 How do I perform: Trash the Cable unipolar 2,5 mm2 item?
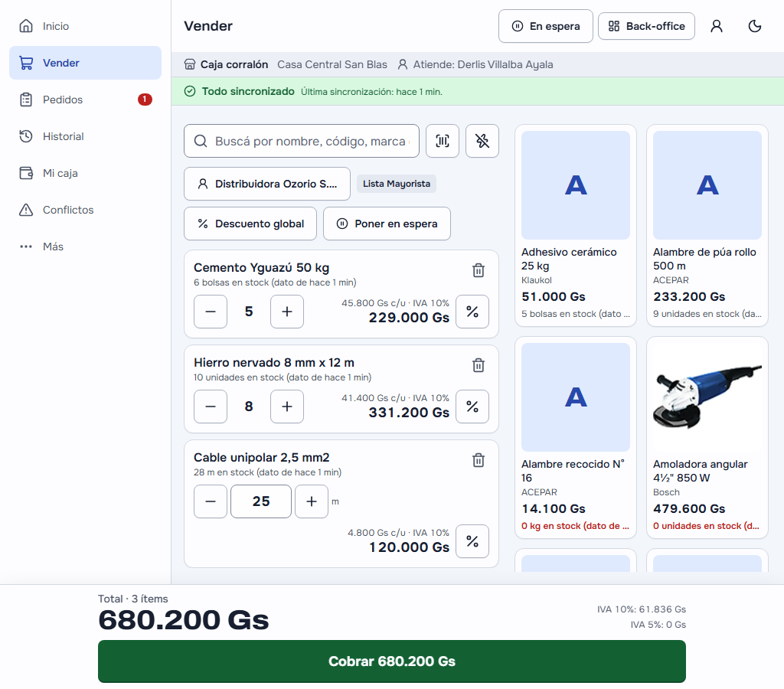click(x=479, y=460)
